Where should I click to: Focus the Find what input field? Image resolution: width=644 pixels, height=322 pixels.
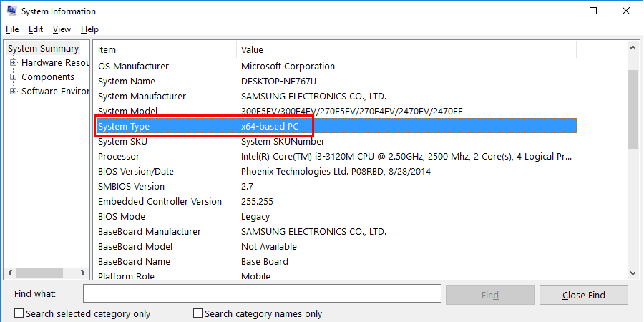(x=262, y=293)
